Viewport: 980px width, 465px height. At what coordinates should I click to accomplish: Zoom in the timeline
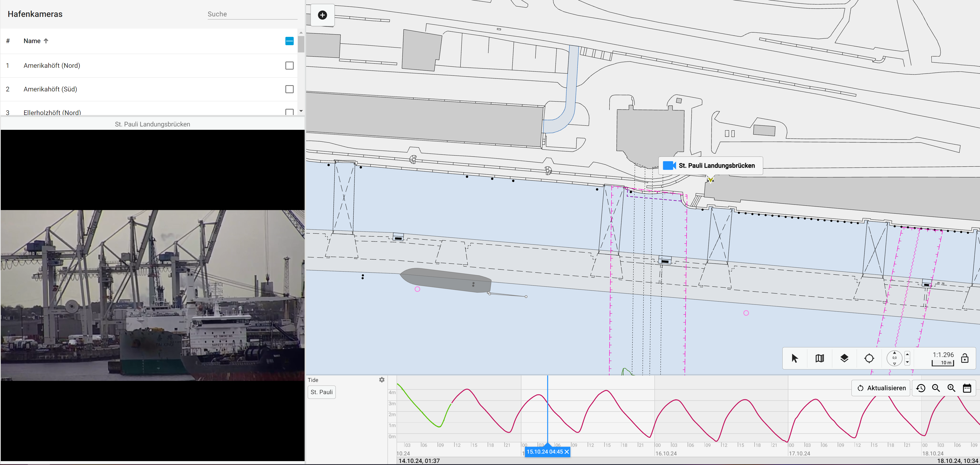[x=951, y=388]
